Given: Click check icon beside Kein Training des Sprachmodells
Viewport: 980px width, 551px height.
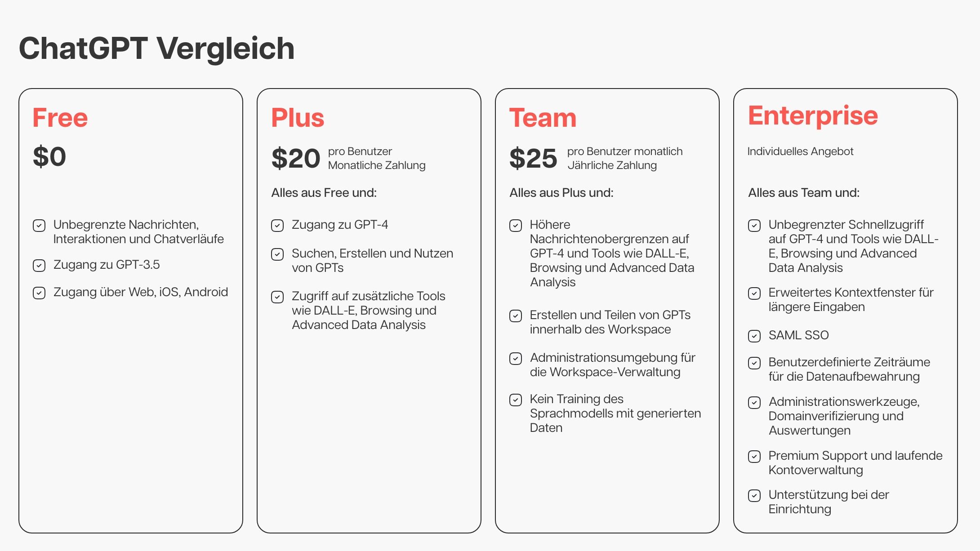Looking at the screenshot, I should pyautogui.click(x=516, y=400).
